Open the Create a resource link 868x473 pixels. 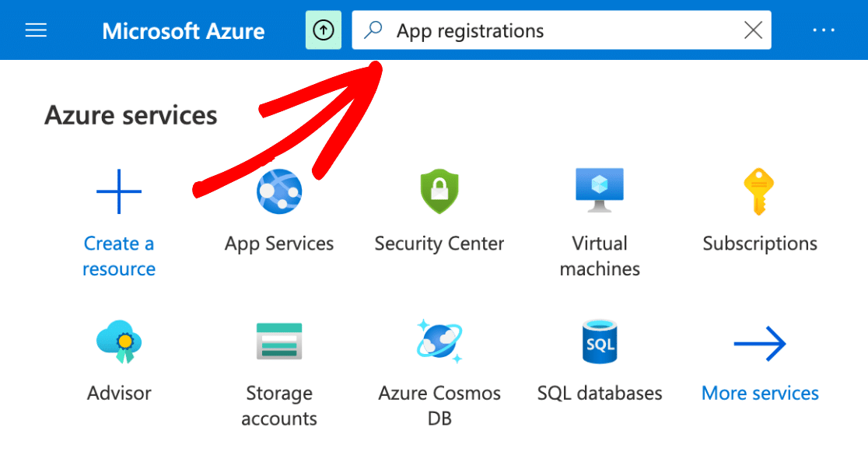119,256
